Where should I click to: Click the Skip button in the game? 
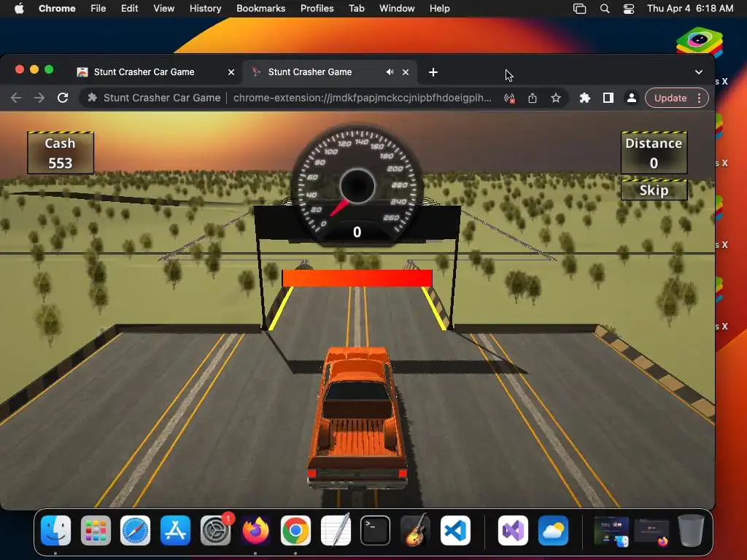(654, 190)
